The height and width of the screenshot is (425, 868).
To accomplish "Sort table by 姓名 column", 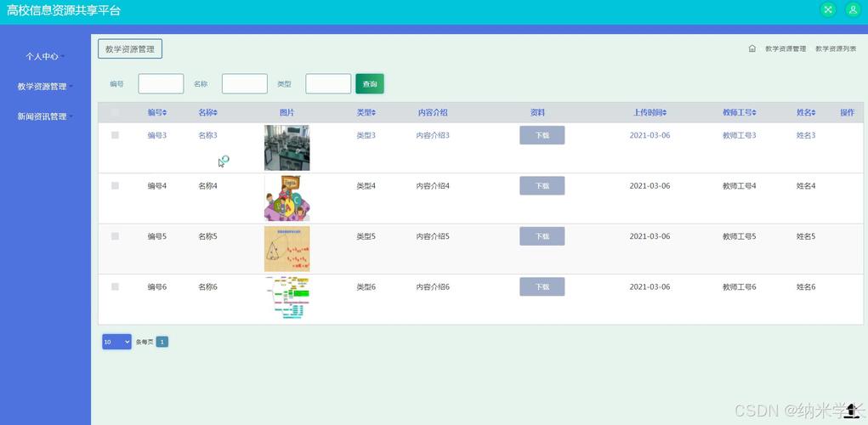I will tap(807, 112).
